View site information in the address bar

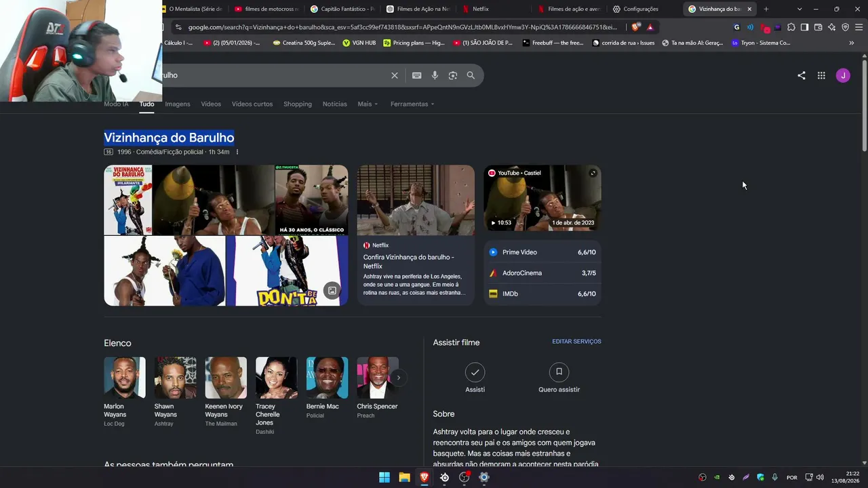[178, 27]
